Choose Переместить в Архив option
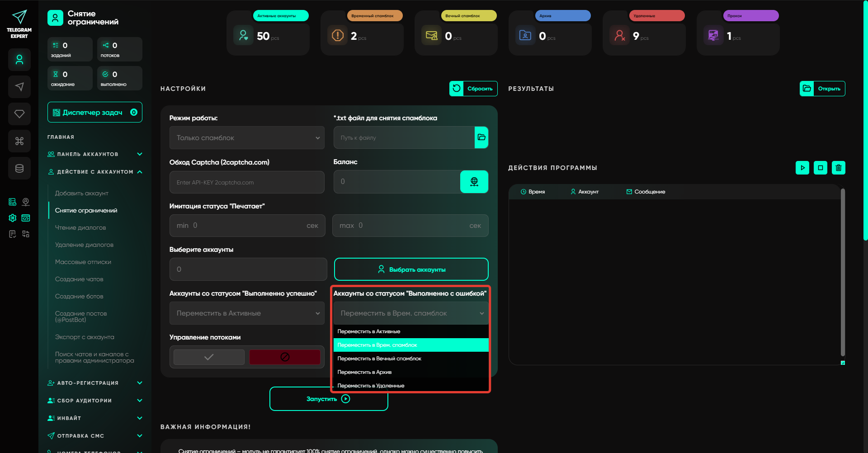The height and width of the screenshot is (453, 868). (x=411, y=372)
